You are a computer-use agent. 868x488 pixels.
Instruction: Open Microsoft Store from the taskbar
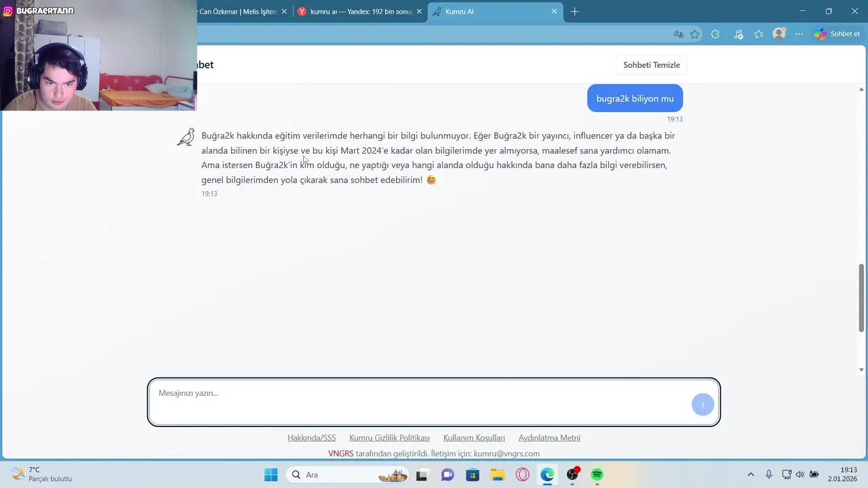(473, 474)
